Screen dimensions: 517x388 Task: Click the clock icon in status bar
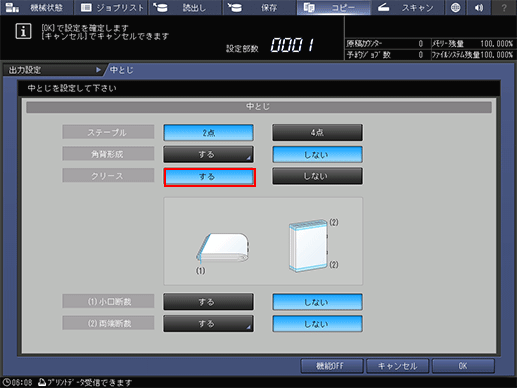point(7,382)
